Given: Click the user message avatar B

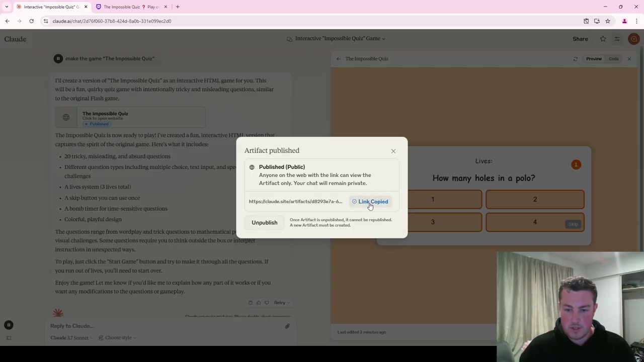Looking at the screenshot, I should [x=58, y=59].
